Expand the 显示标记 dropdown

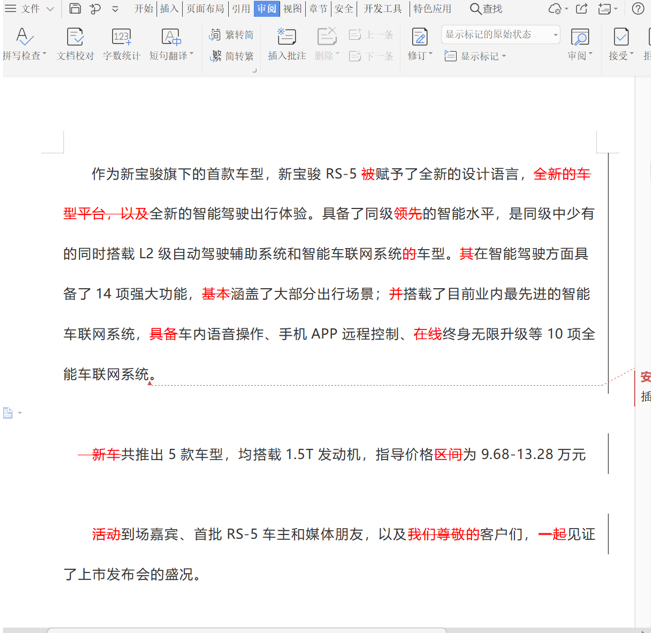[x=475, y=56]
